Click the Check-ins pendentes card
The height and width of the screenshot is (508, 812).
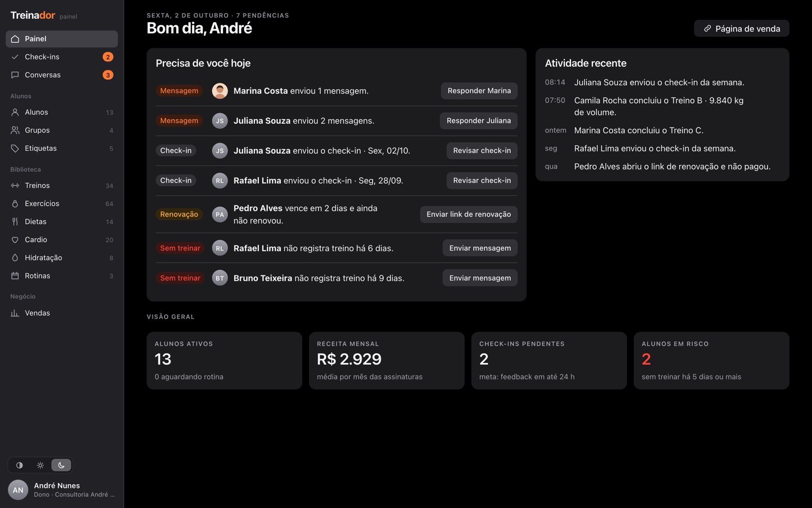549,361
